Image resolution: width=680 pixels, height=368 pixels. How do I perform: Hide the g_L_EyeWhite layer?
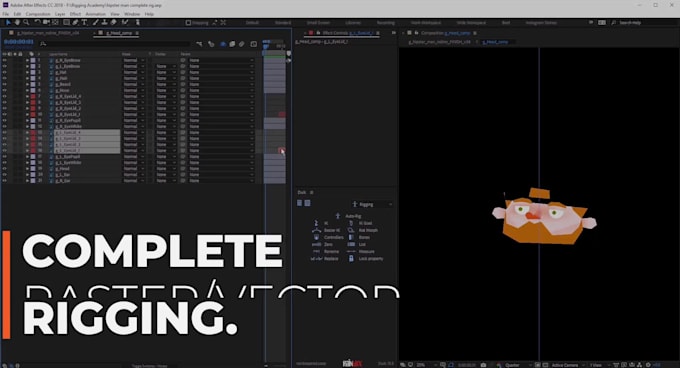click(x=5, y=163)
